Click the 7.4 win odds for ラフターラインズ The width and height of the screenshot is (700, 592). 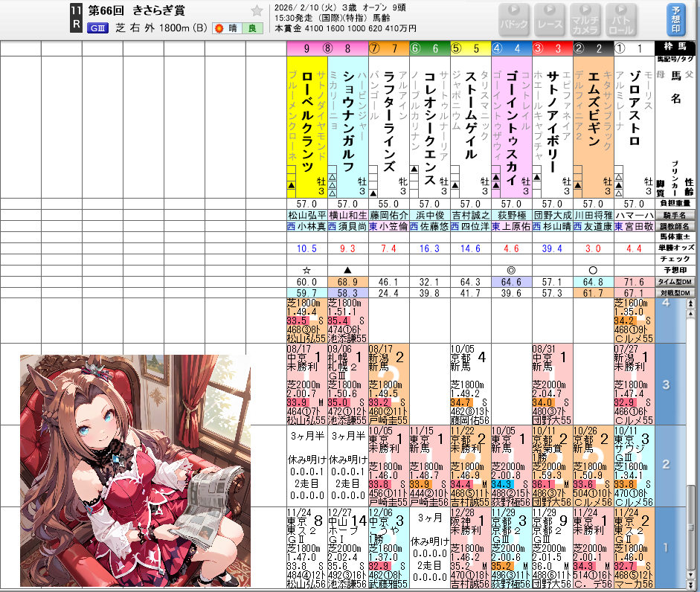[x=388, y=248]
